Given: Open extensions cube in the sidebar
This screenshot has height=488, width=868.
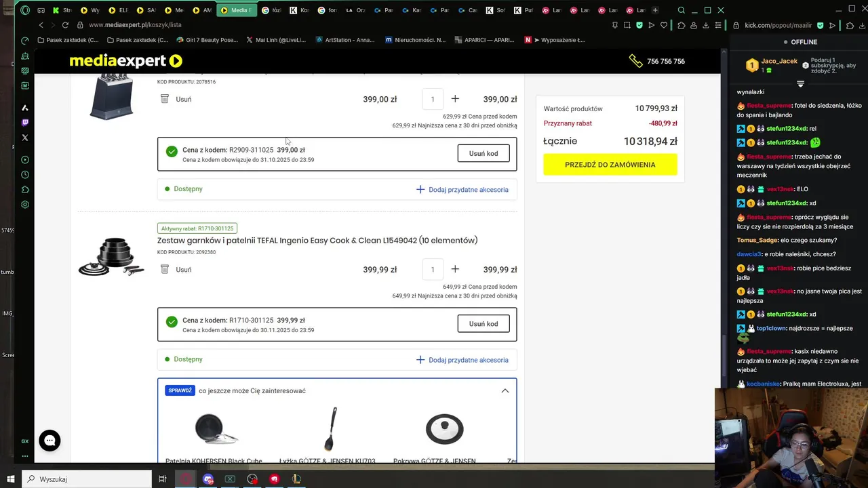Looking at the screenshot, I should 25,190.
